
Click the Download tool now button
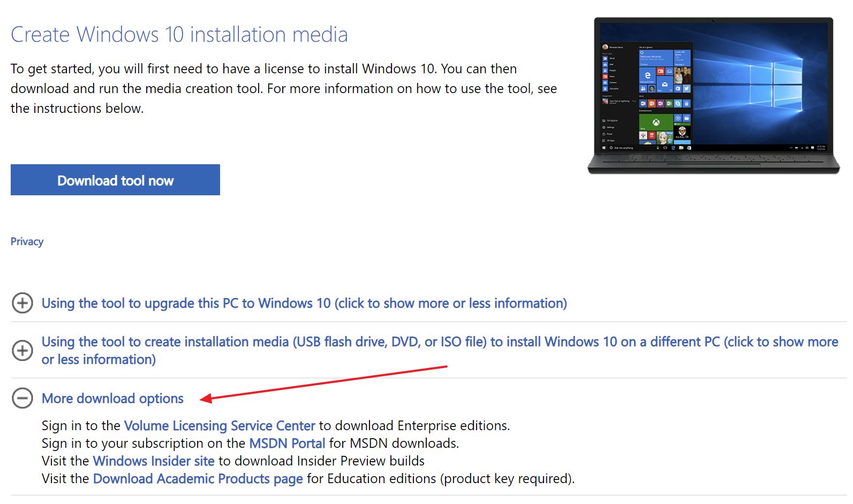(x=115, y=180)
